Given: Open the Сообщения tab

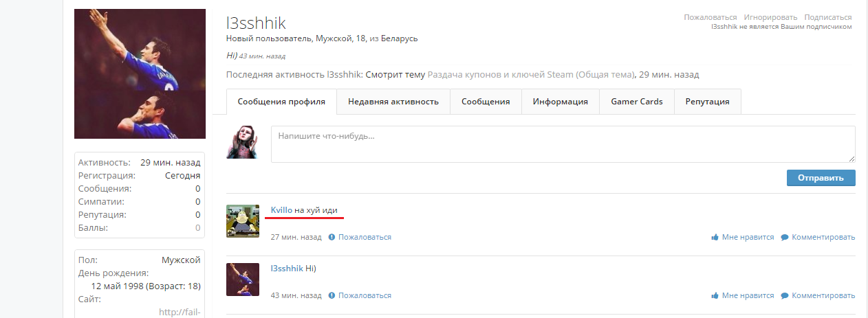Looking at the screenshot, I should point(486,101).
